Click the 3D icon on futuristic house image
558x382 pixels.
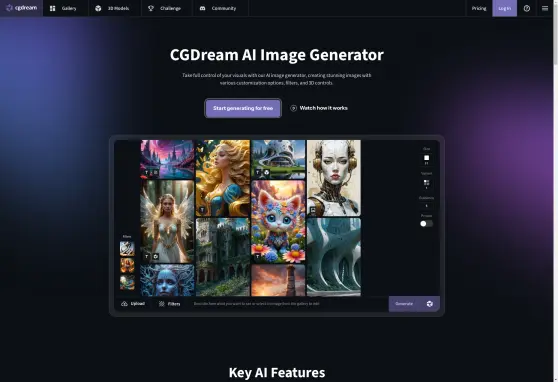266,173
